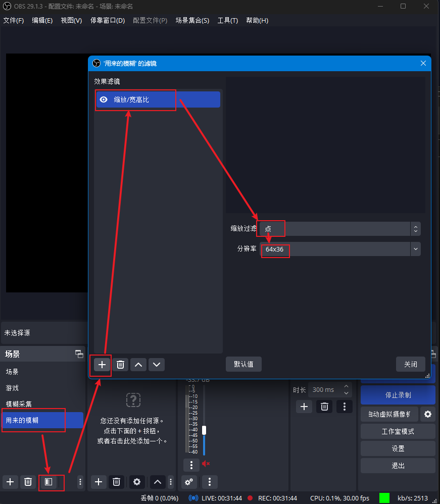The width and height of the screenshot is (440, 504).
Task: Open source properties gear in the Sources panel
Action: pyautogui.click(x=136, y=482)
